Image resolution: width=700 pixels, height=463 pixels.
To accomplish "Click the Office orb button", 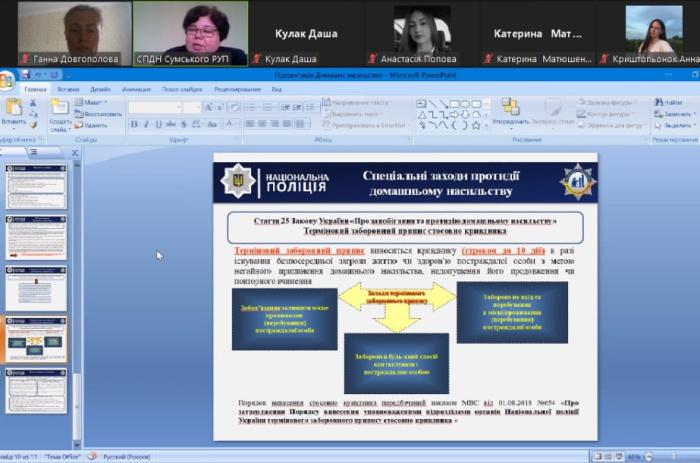I will [x=8, y=80].
